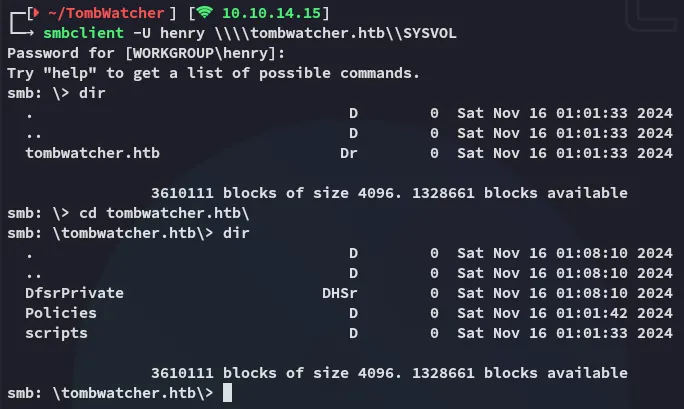Click the first dir command after smb: \>
This screenshot has width=684, height=409.
(x=92, y=93)
